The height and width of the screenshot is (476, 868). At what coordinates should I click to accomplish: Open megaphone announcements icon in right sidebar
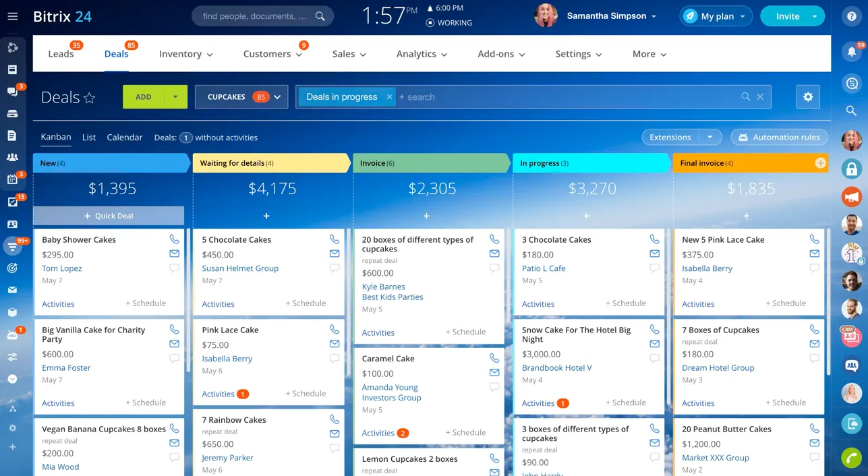[x=851, y=197]
